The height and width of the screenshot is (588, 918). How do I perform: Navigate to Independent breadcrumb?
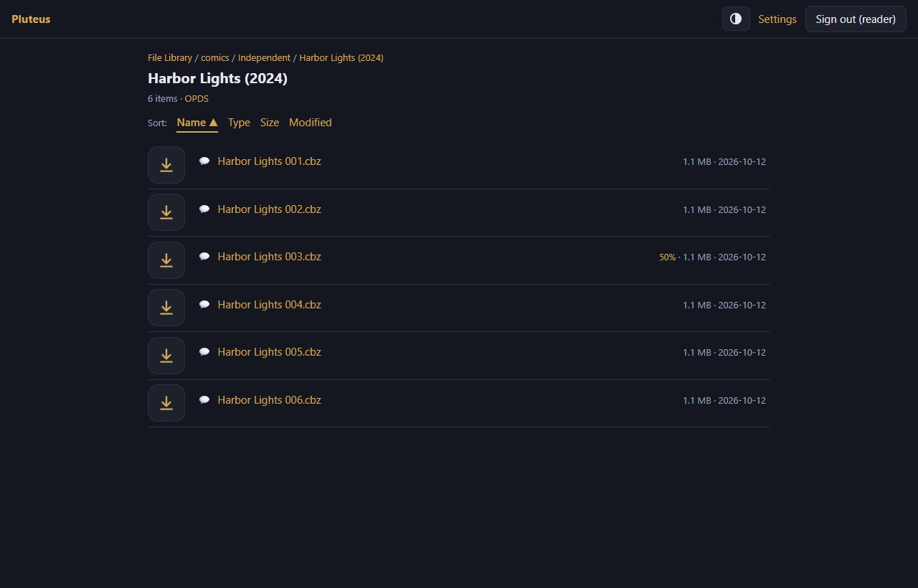coord(264,58)
